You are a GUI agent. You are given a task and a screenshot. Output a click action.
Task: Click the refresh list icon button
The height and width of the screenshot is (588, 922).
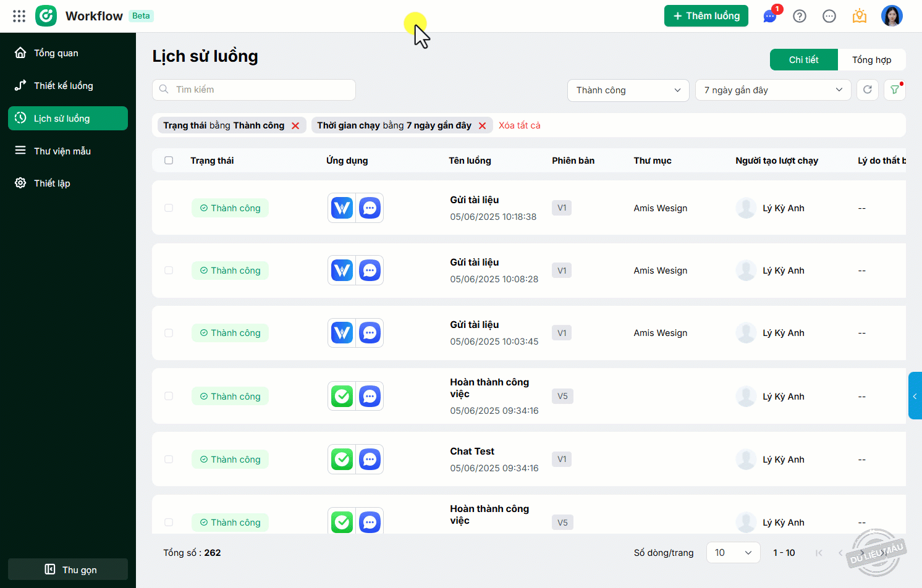[868, 90]
